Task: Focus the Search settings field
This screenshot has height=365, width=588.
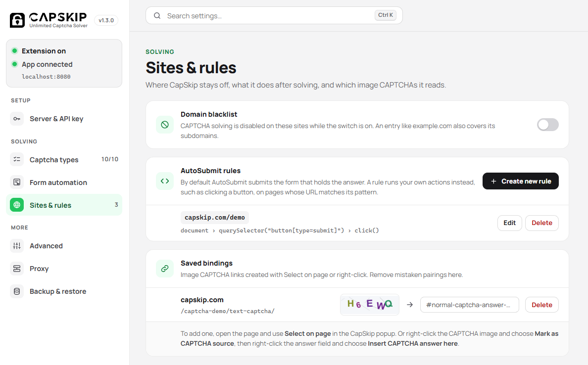Action: point(274,15)
